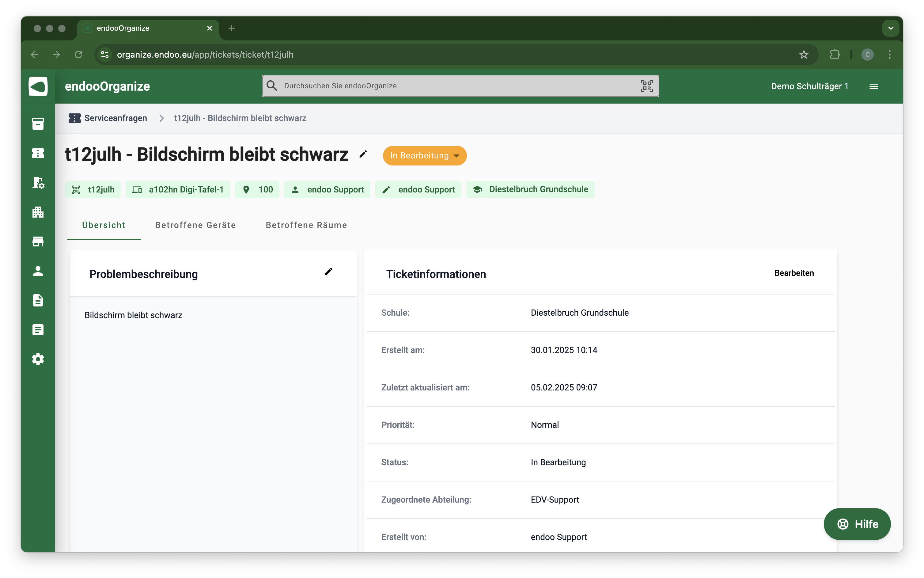Switch to the Betroffene Räume tab
Viewport: 924px width, 578px height.
pos(306,225)
